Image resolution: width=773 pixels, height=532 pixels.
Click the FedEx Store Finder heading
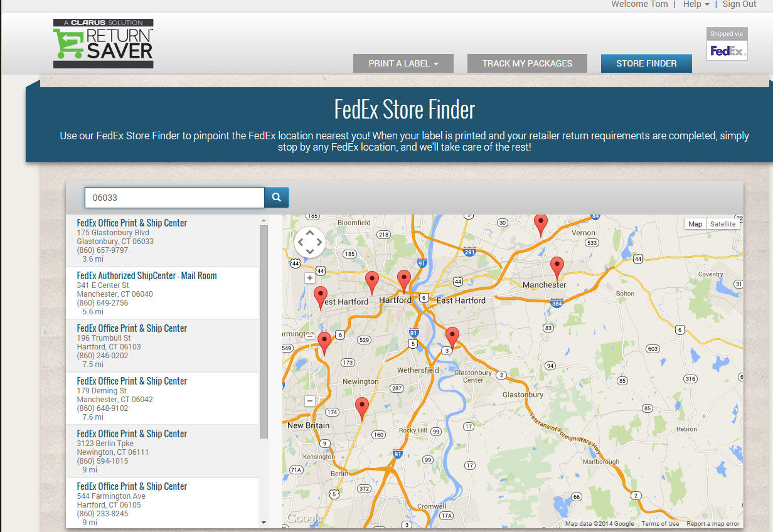[405, 110]
